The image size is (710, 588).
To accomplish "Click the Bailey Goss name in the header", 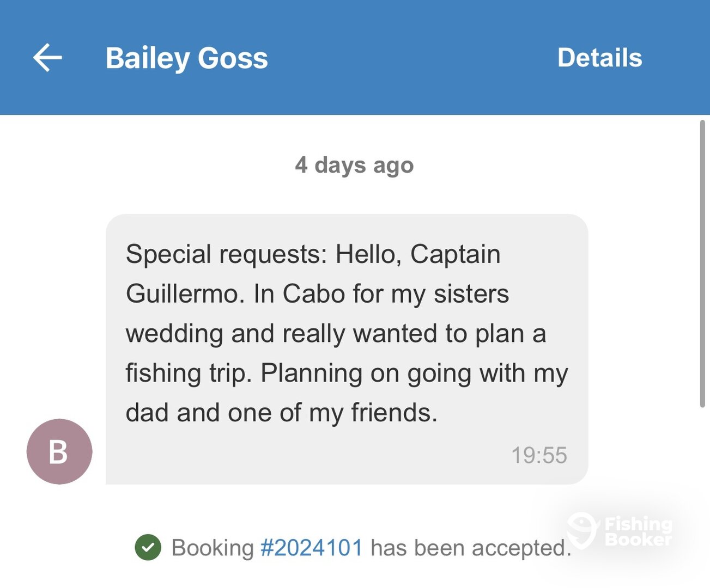I will pyautogui.click(x=186, y=57).
